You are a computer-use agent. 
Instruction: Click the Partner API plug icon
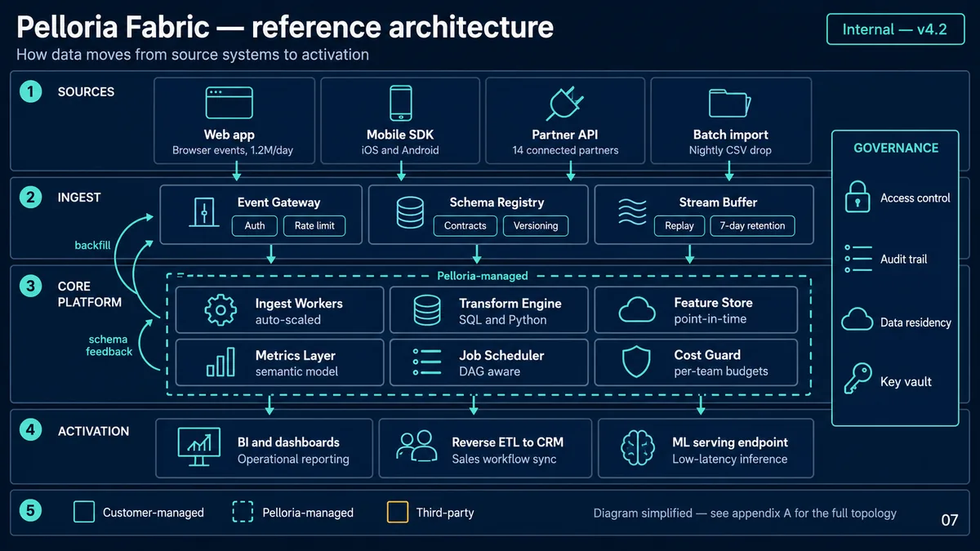pos(564,104)
